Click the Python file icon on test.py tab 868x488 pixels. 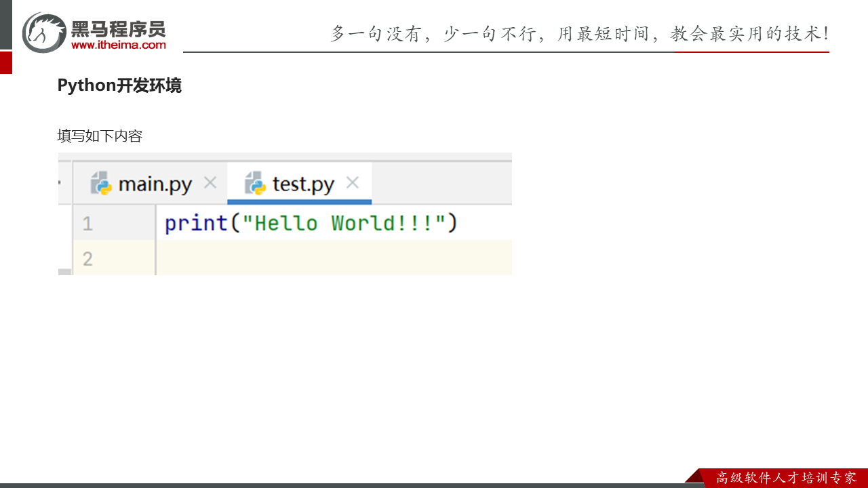tap(255, 184)
